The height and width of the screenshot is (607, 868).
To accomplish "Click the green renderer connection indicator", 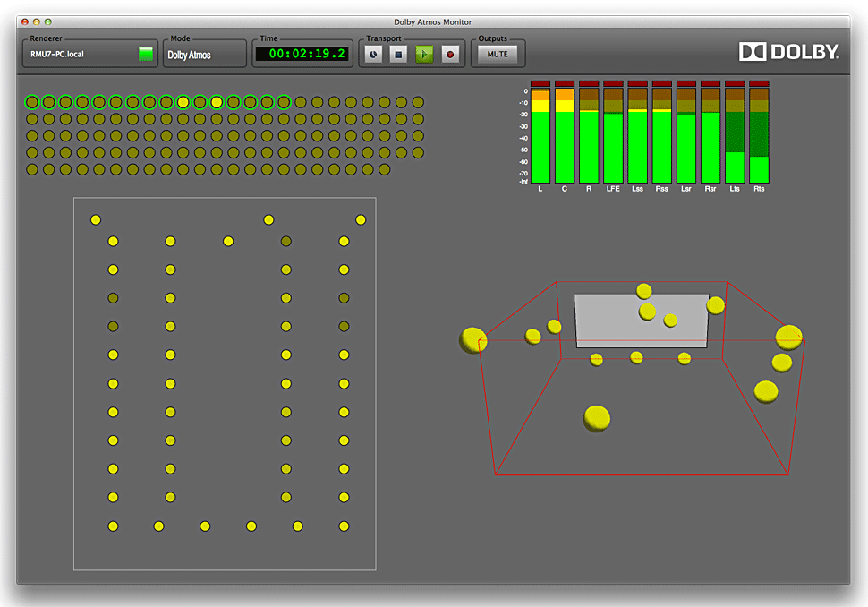I will 146,55.
